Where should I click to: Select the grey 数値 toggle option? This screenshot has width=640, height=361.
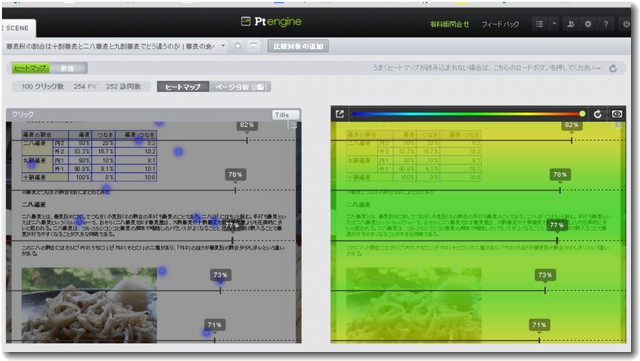(x=68, y=68)
